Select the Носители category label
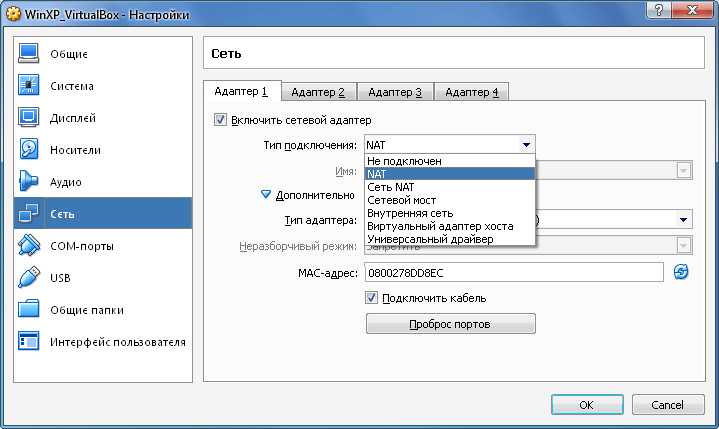 [76, 150]
